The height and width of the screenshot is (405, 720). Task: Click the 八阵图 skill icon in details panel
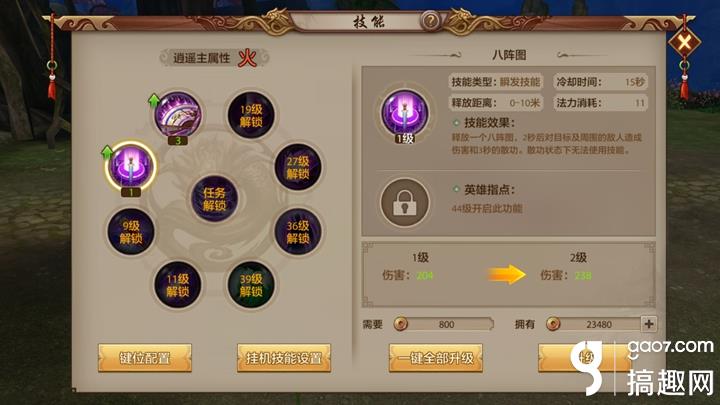[x=405, y=113]
